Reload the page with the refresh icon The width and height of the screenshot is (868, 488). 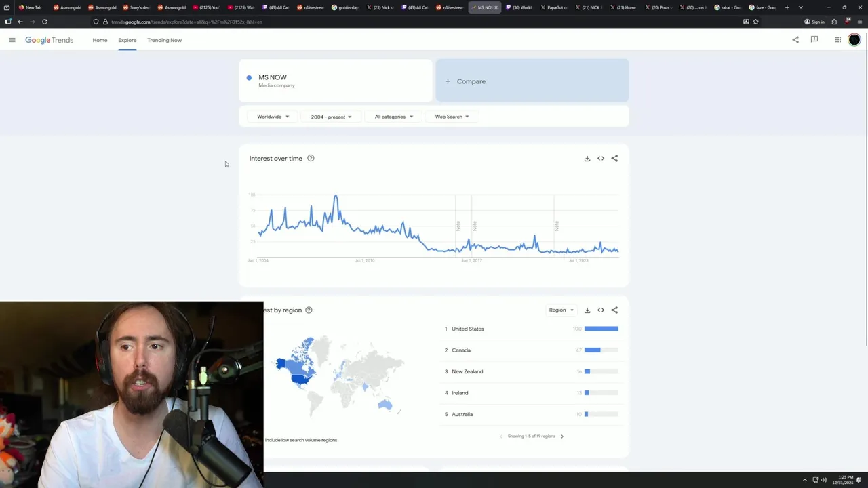point(45,22)
